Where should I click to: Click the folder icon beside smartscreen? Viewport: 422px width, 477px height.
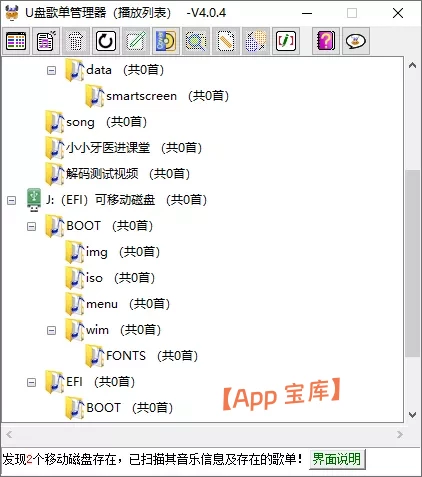click(95, 96)
